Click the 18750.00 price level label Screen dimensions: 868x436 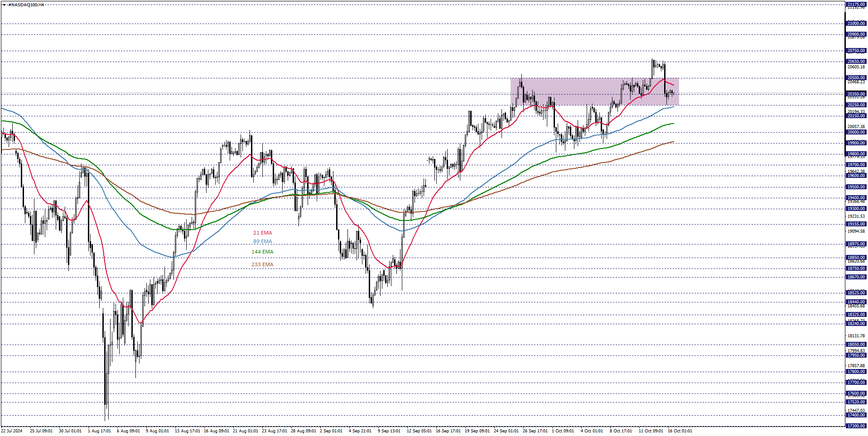tap(856, 268)
